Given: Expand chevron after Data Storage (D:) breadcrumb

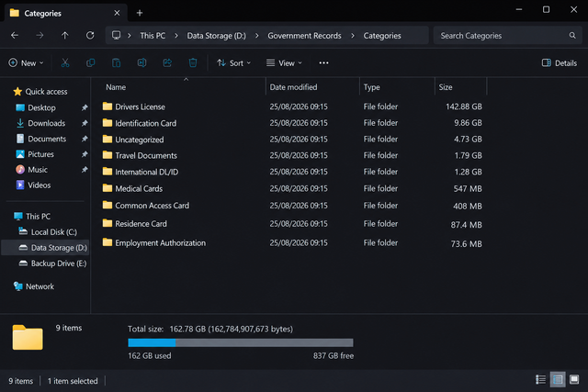Looking at the screenshot, I should [257, 36].
